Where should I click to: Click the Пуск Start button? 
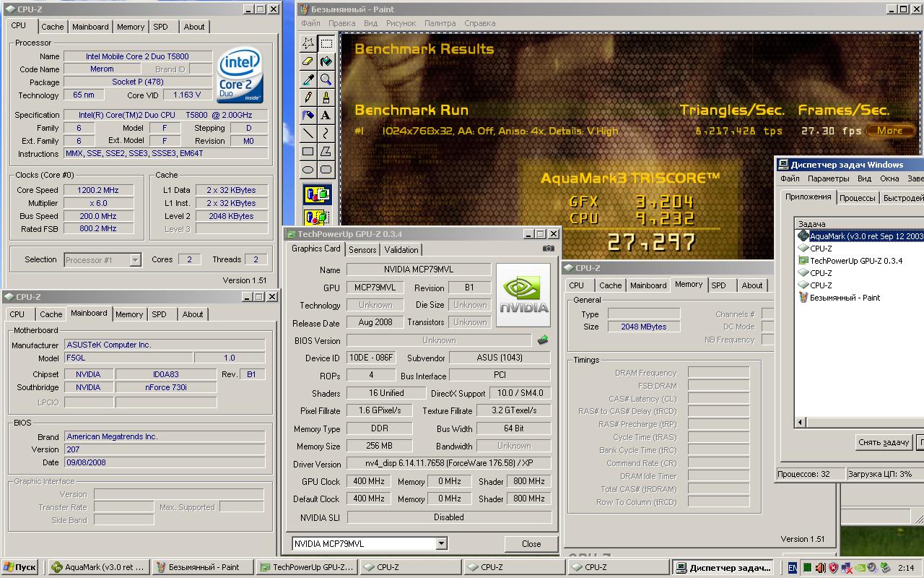[20, 567]
